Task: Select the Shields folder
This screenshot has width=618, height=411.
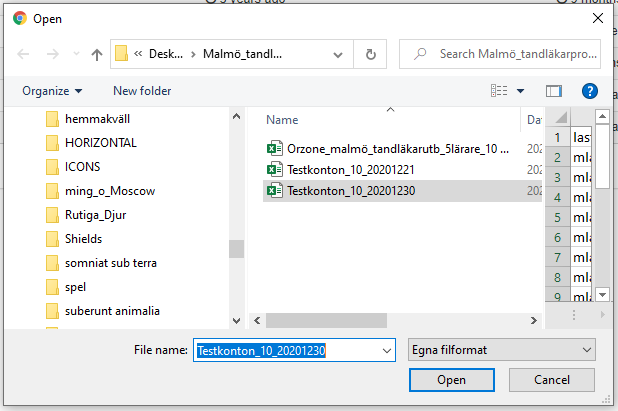Action: click(74, 239)
